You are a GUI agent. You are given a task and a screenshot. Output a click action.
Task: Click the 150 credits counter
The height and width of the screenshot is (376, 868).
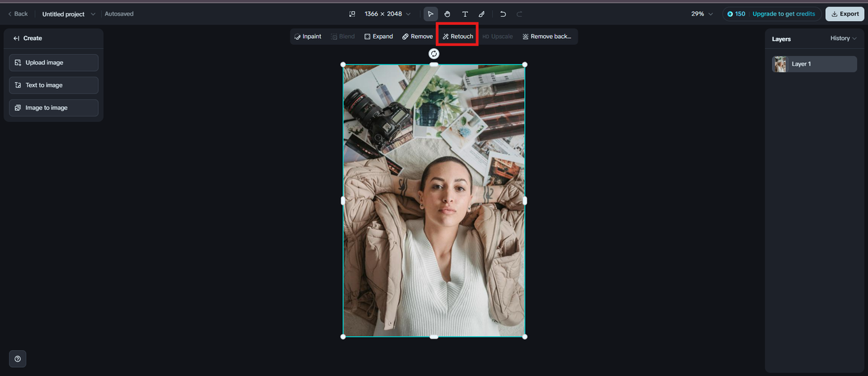pyautogui.click(x=736, y=14)
